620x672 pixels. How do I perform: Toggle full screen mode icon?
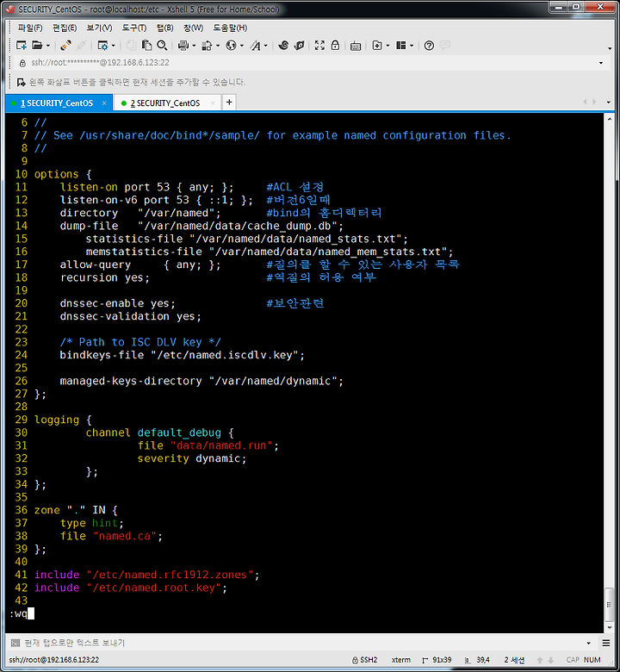pos(319,46)
